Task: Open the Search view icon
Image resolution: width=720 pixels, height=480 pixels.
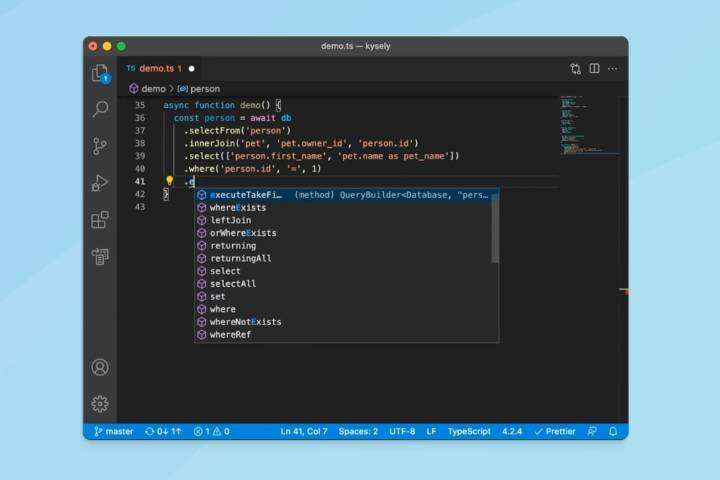Action: tap(100, 109)
